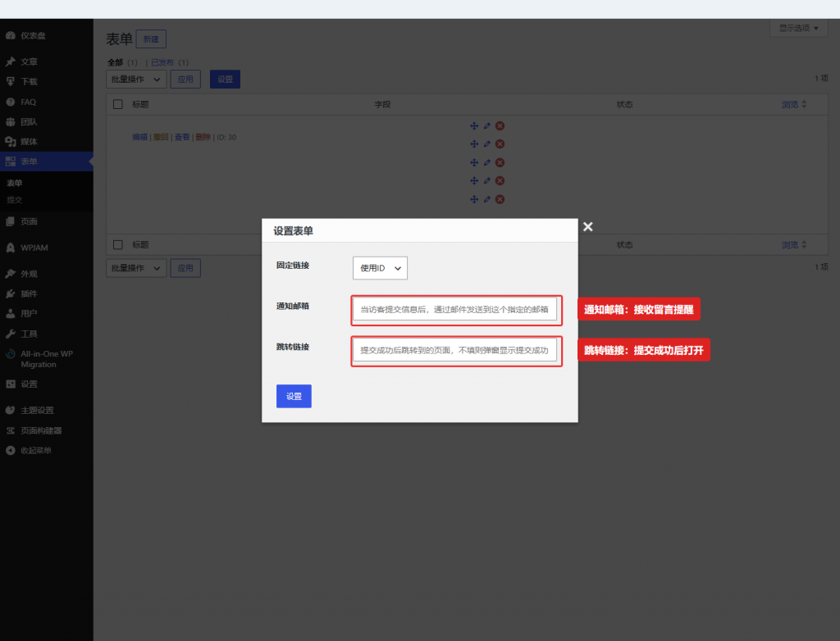Click the 媒体 media icon
840x641 pixels.
10,141
